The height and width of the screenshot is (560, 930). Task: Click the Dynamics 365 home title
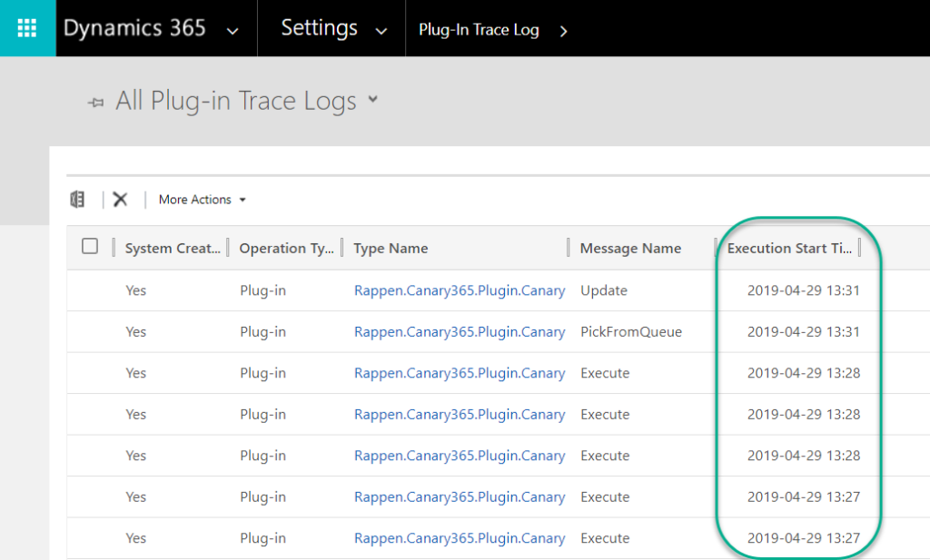pos(134,28)
